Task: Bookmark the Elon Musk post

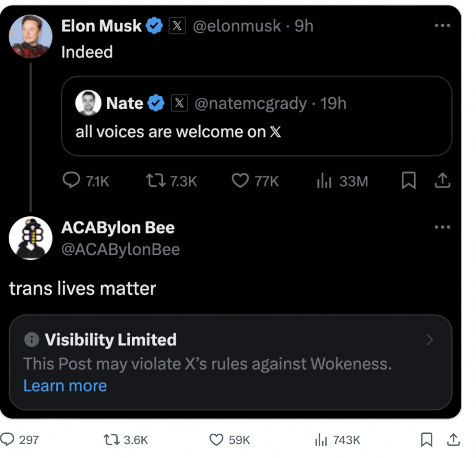Action: pyautogui.click(x=409, y=181)
